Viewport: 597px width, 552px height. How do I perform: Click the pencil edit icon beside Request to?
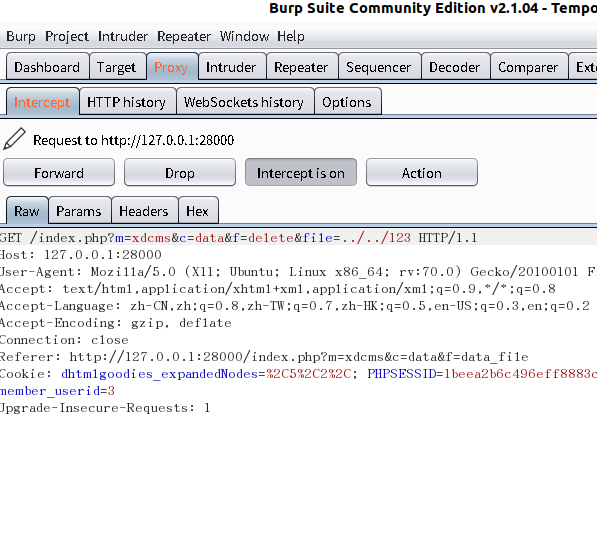(14, 139)
